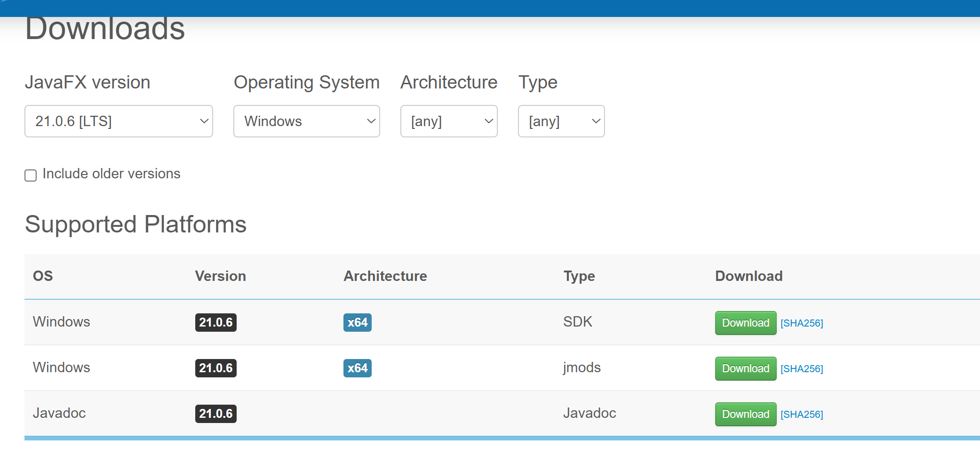Enable Include older versions checkbox
Image resolution: width=980 pixels, height=463 pixels.
(x=31, y=176)
